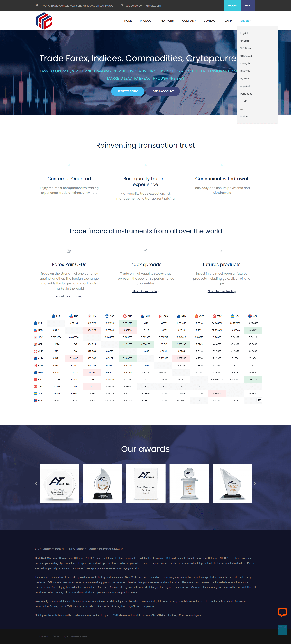Show next awards with right carousel arrow
The image size is (291, 644).
click(x=255, y=483)
